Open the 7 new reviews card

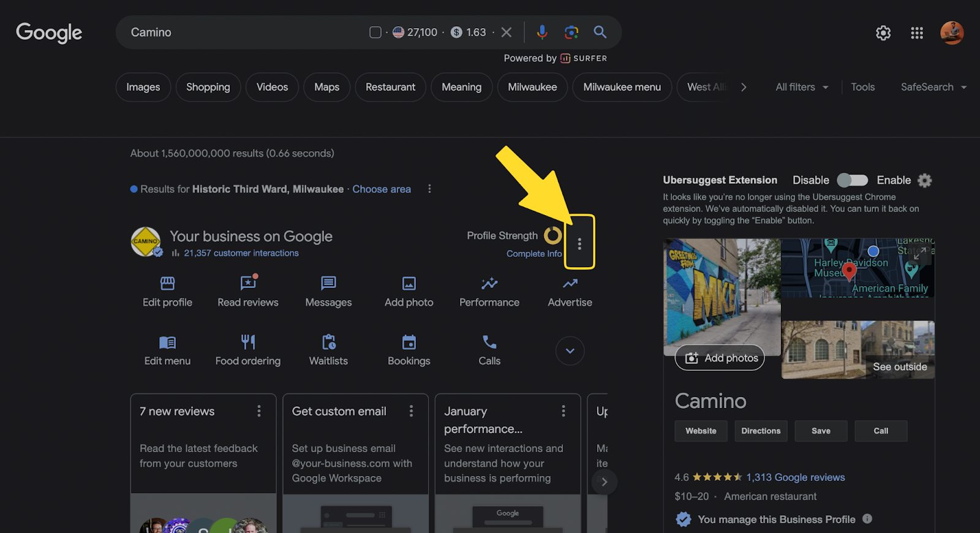(203, 463)
